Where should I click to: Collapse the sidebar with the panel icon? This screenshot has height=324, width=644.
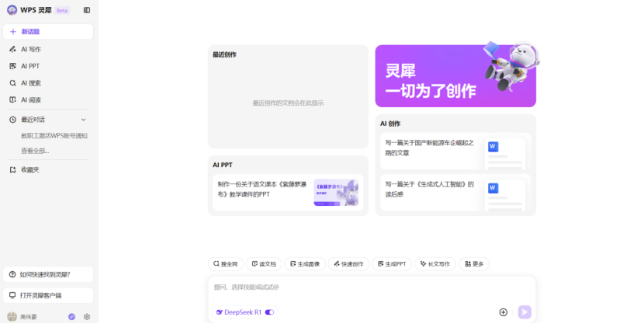[87, 10]
